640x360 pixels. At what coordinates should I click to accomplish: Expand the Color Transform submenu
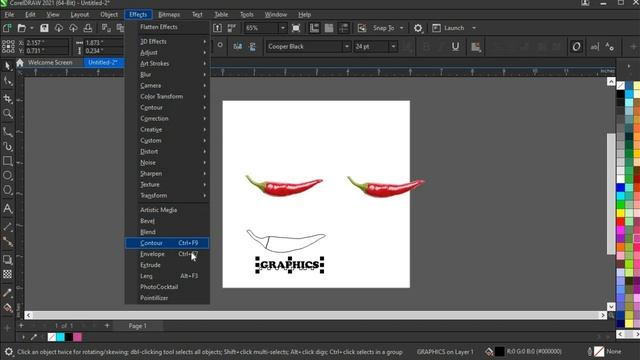pos(167,96)
